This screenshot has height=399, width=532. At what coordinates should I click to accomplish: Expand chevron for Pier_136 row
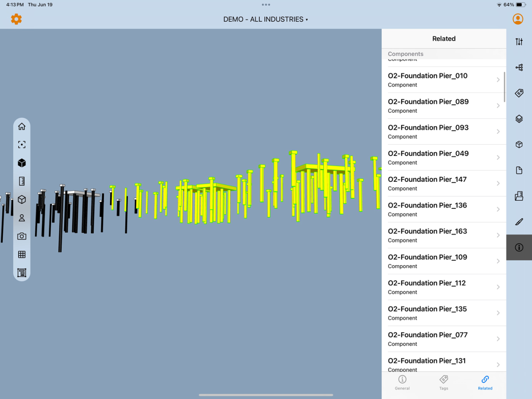pos(498,209)
